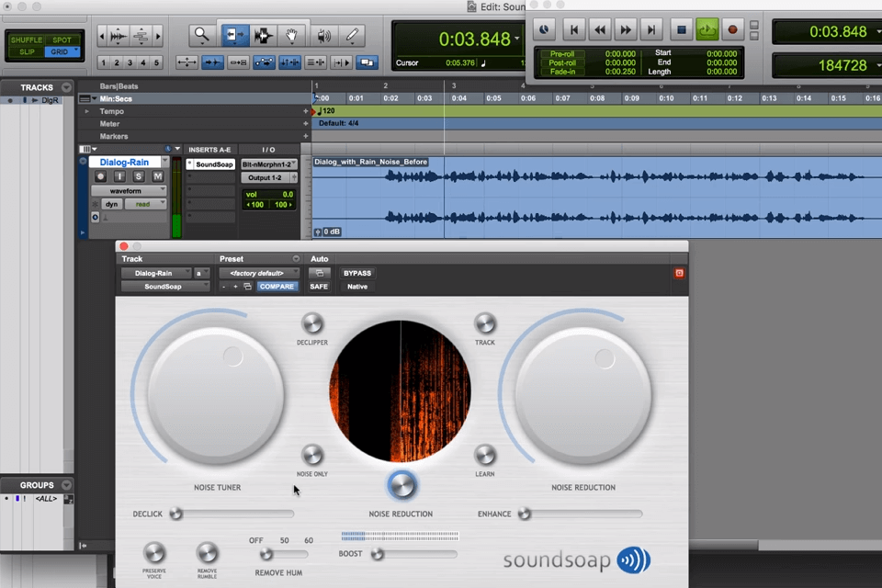Screen dimensions: 882x588
Task: Select the Scrubber tool
Action: pos(322,35)
